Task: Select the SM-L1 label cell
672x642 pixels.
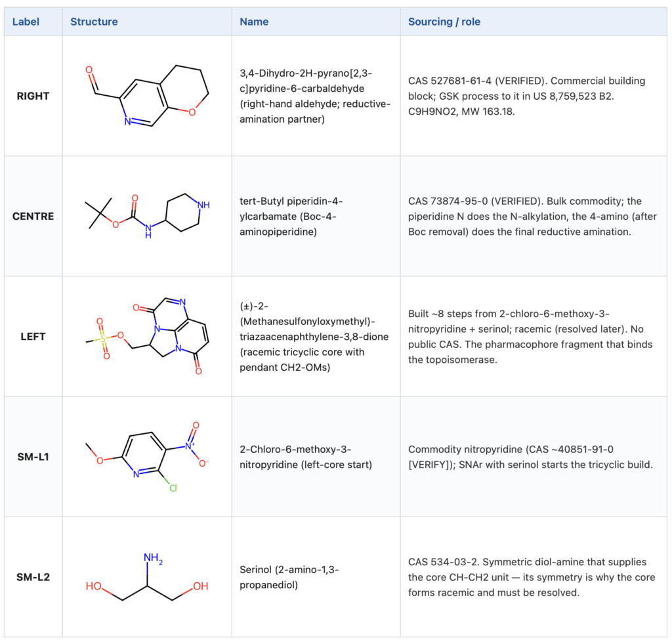Action: 33,457
